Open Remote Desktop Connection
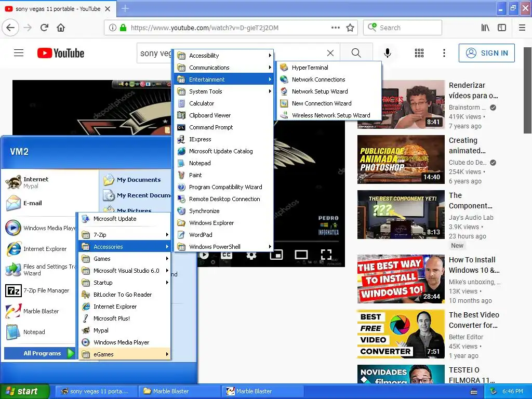 point(224,199)
